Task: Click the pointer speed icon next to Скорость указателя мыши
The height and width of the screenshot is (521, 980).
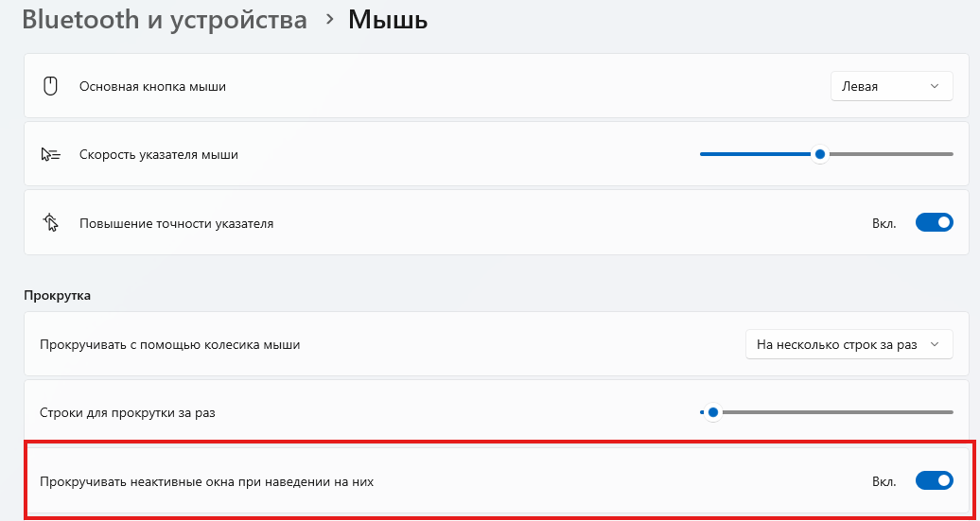Action: coord(50,154)
